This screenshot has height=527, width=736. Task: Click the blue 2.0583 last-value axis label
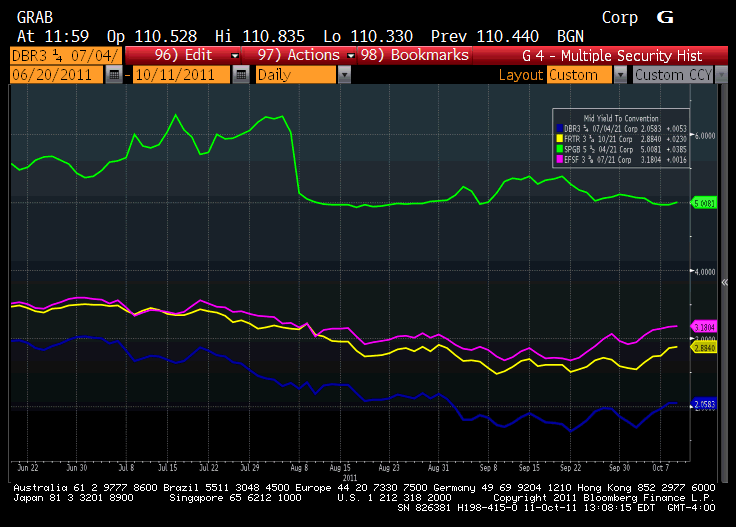point(704,404)
